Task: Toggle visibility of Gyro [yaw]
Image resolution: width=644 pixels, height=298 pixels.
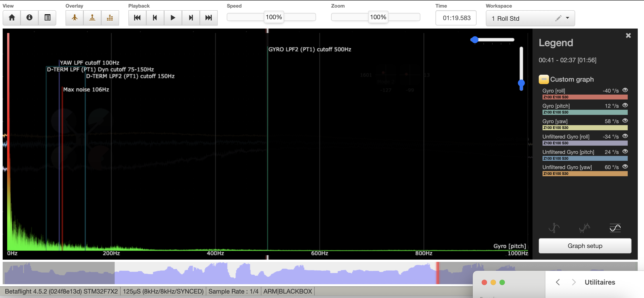Action: (x=625, y=121)
